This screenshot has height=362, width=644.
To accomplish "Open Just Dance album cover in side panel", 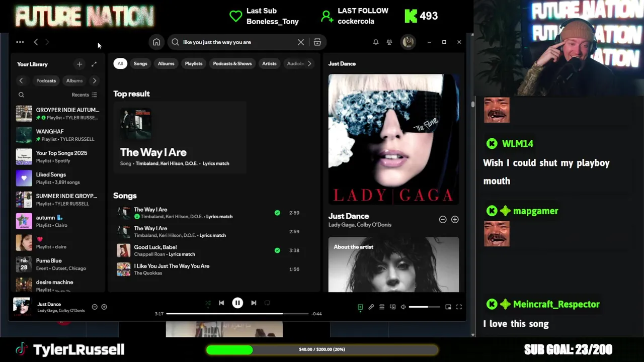I will click(x=393, y=139).
